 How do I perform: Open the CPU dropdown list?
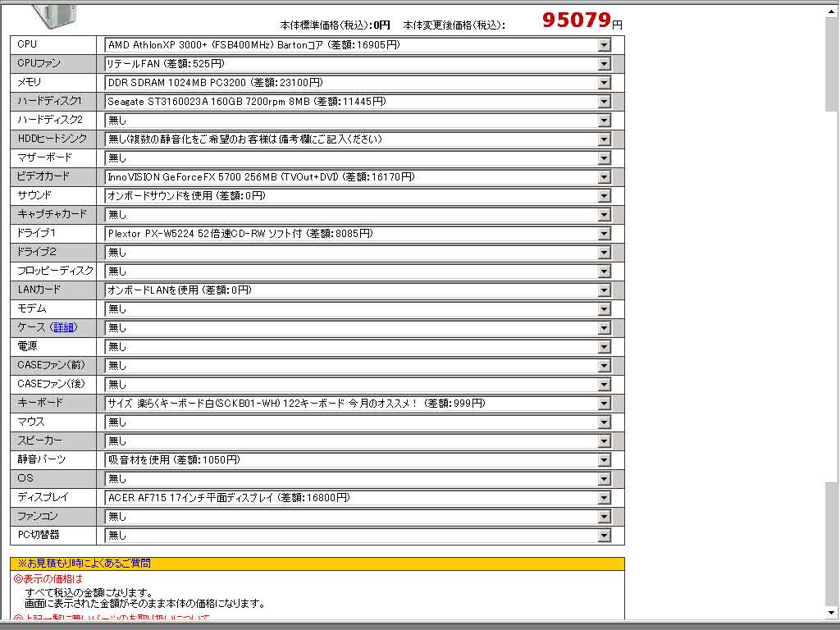(x=604, y=45)
